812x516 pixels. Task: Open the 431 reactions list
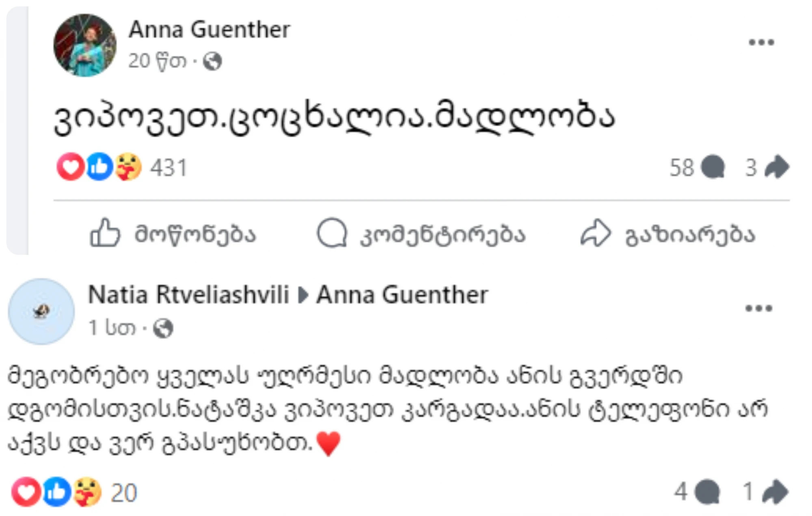coord(168,168)
